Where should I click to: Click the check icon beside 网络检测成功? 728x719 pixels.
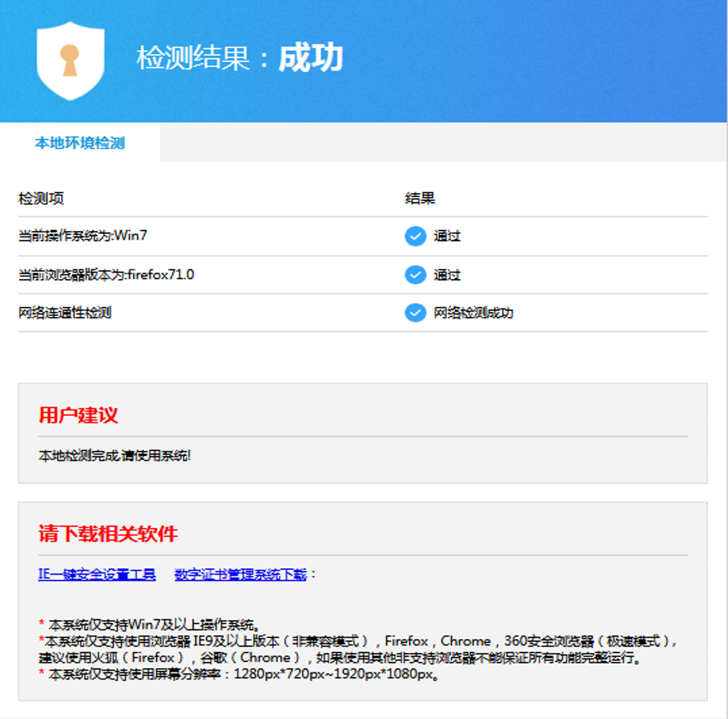point(415,313)
